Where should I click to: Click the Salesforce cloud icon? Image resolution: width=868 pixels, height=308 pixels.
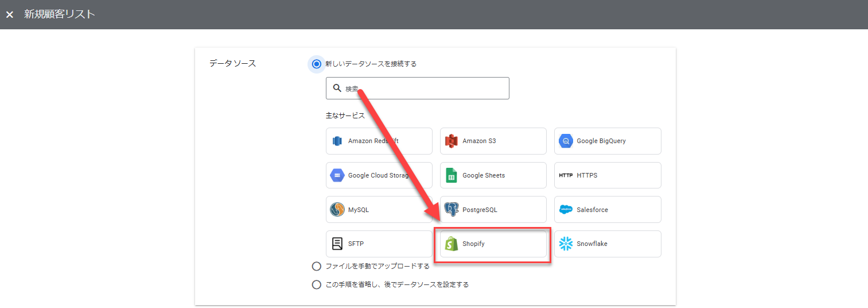point(566,210)
